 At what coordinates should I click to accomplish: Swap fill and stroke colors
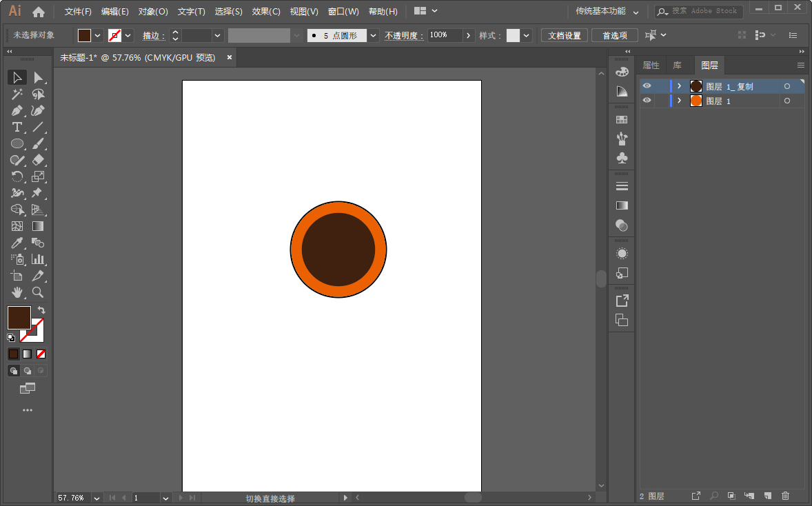click(41, 310)
